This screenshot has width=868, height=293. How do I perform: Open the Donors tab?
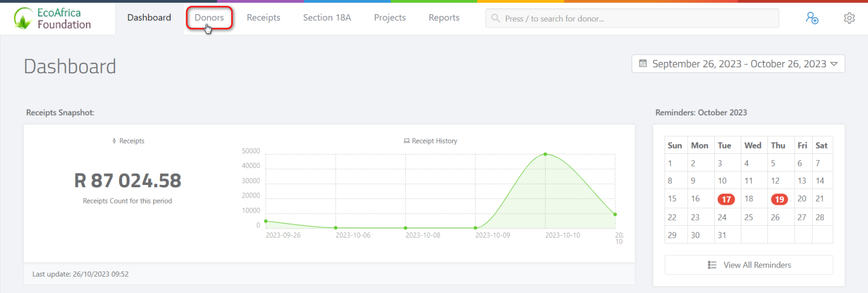[x=209, y=18]
